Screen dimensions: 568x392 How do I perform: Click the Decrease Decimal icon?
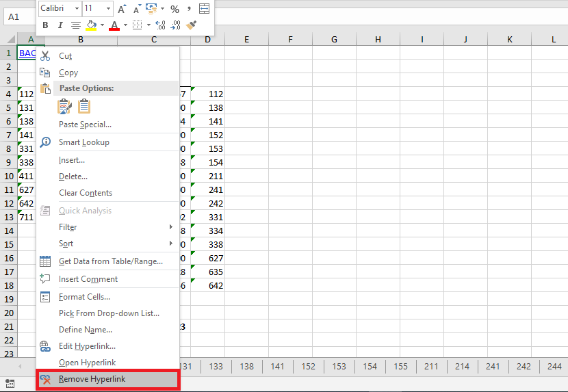coord(175,25)
